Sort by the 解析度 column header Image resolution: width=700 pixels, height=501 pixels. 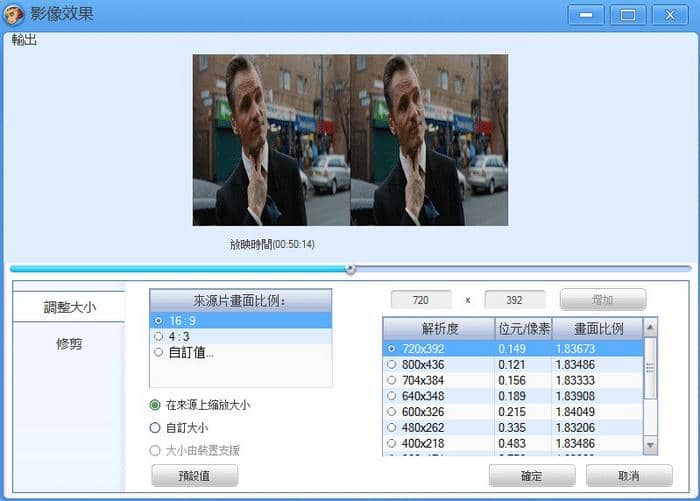(x=439, y=329)
